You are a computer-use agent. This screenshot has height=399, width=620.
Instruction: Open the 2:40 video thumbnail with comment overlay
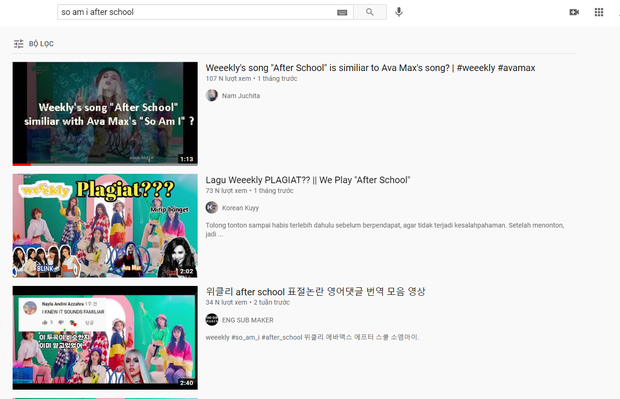pyautogui.click(x=105, y=338)
